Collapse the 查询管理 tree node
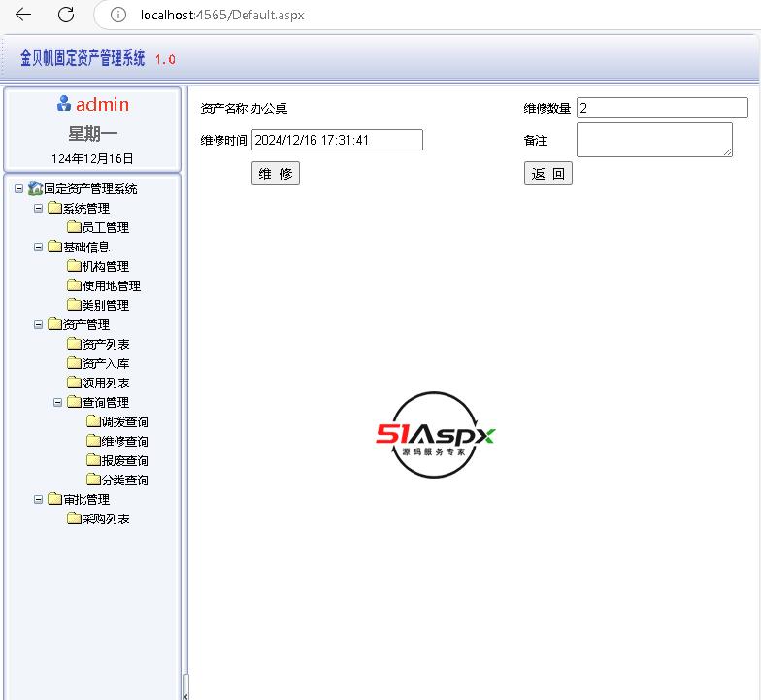Image resolution: width=761 pixels, height=700 pixels. click(x=57, y=402)
